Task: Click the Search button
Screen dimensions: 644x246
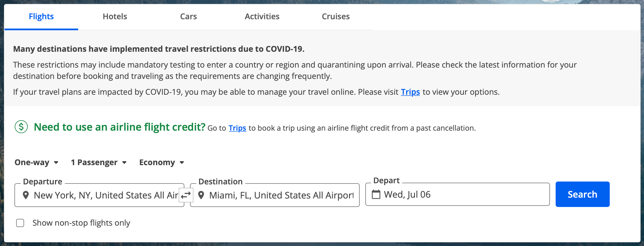Action: click(x=582, y=194)
